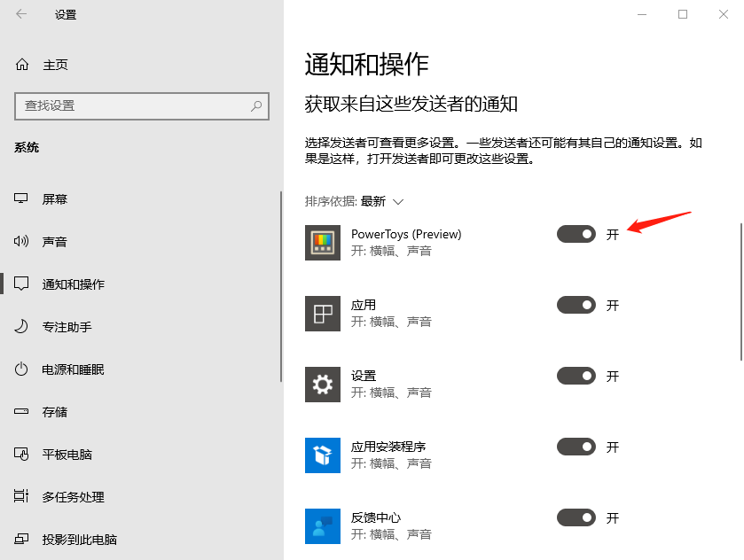The image size is (744, 560).
Task: Toggle off 反馈中心 notifications
Action: (x=576, y=517)
